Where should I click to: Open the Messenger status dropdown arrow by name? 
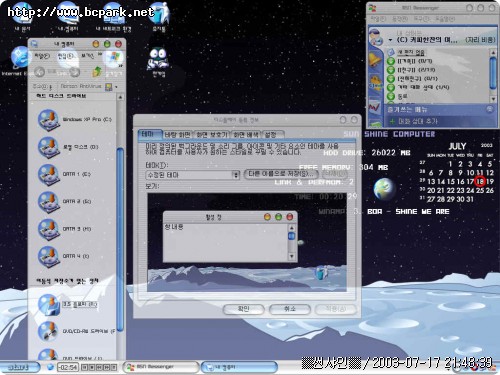pyautogui.click(x=390, y=40)
